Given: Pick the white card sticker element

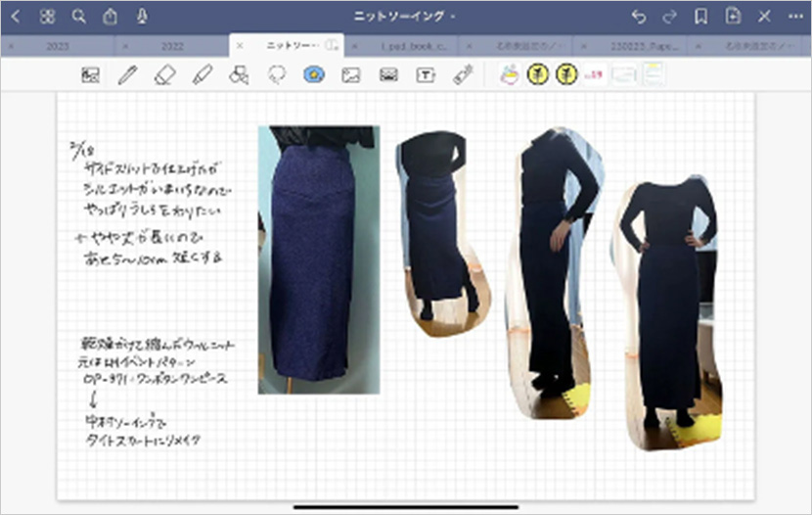Looking at the screenshot, I should coord(623,74).
